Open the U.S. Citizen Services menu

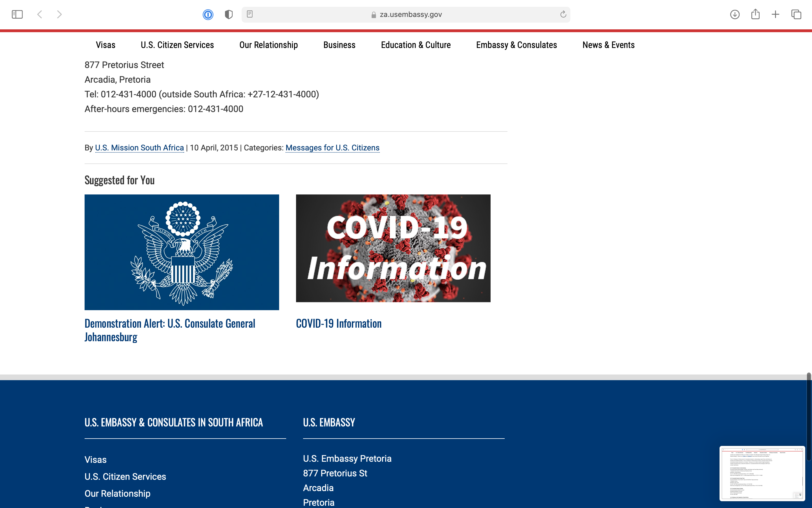tap(177, 45)
